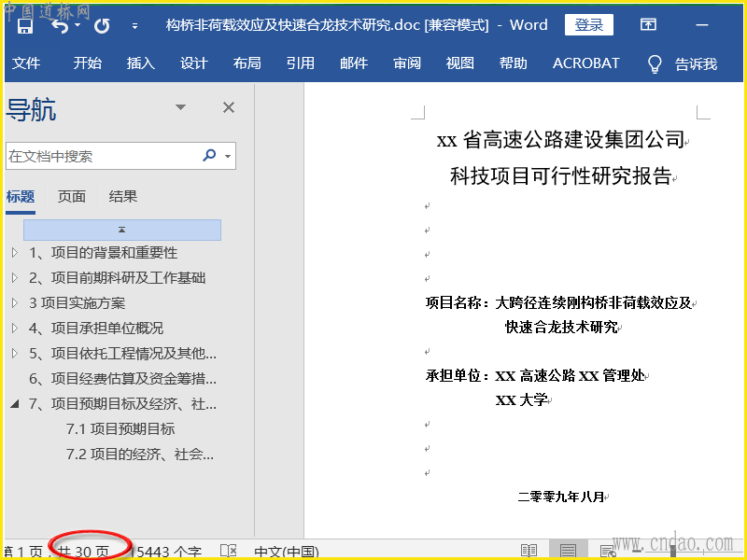Go to heading 4、项目承担单位概况
Screen dimensions: 747x560
[96, 329]
